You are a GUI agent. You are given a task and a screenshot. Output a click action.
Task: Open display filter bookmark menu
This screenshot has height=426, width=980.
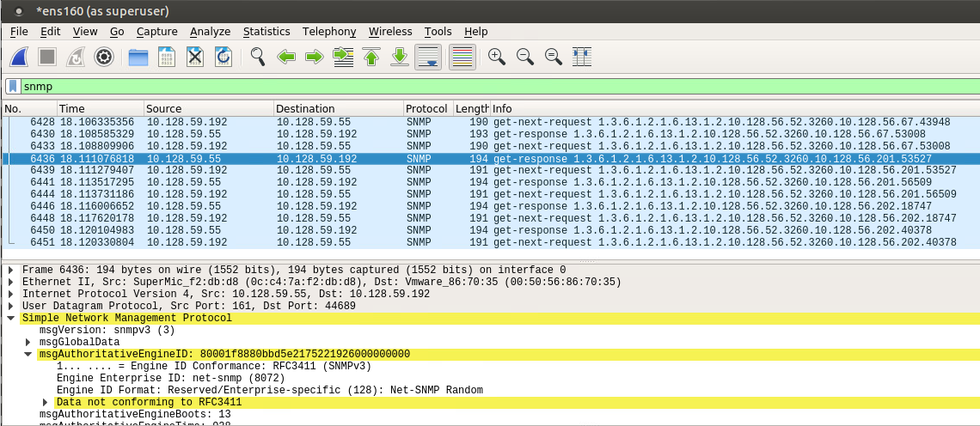click(x=13, y=86)
